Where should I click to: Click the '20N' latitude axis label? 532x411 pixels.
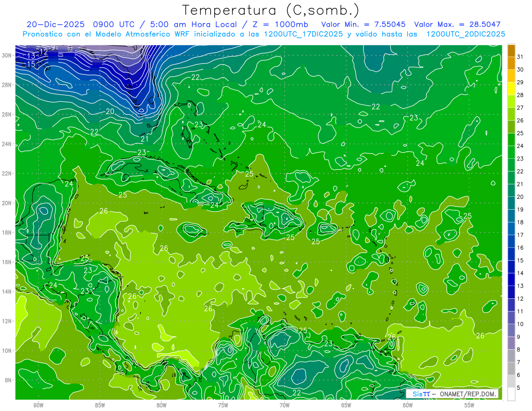(x=8, y=203)
